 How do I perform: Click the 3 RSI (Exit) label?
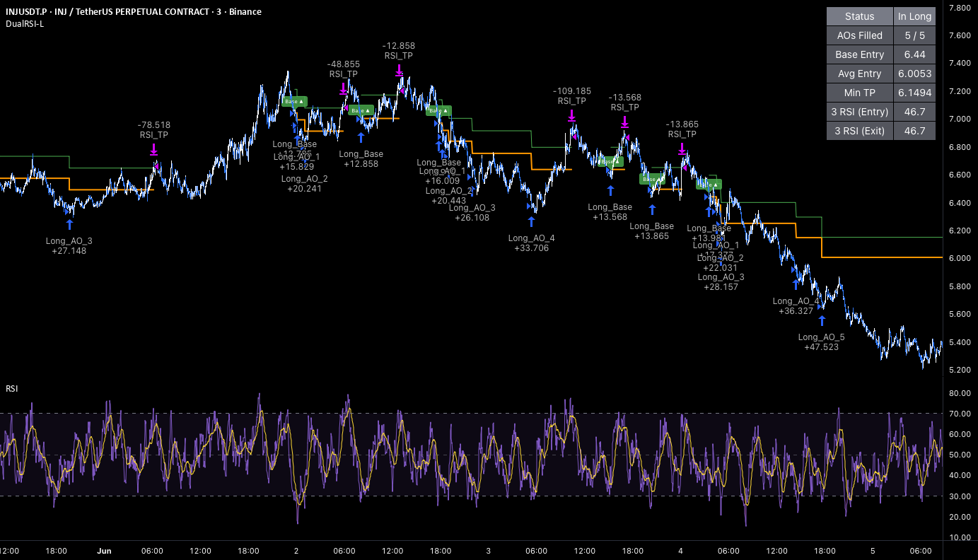pyautogui.click(x=859, y=131)
